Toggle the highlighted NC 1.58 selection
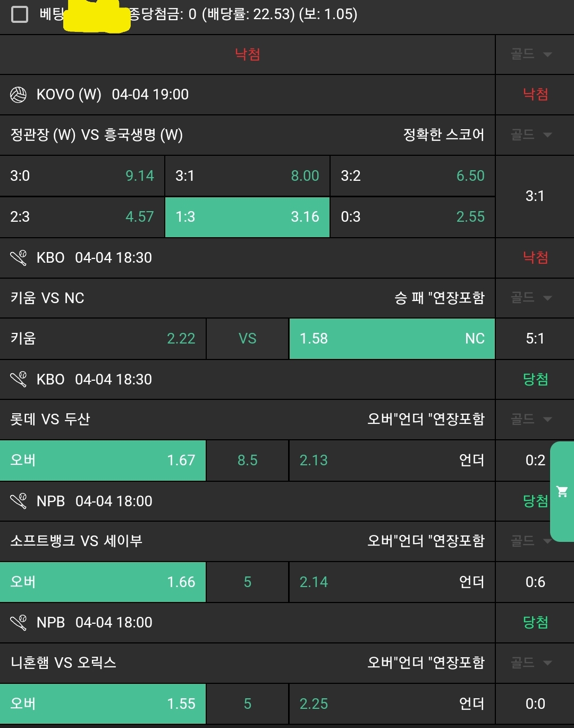This screenshot has height=728, width=574. pos(392,339)
